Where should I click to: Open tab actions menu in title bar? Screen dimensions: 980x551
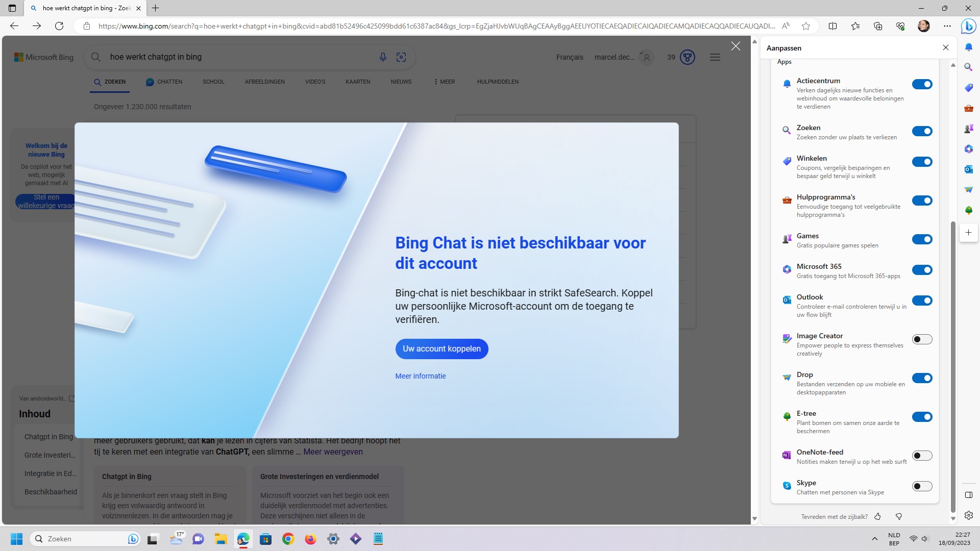[12, 8]
